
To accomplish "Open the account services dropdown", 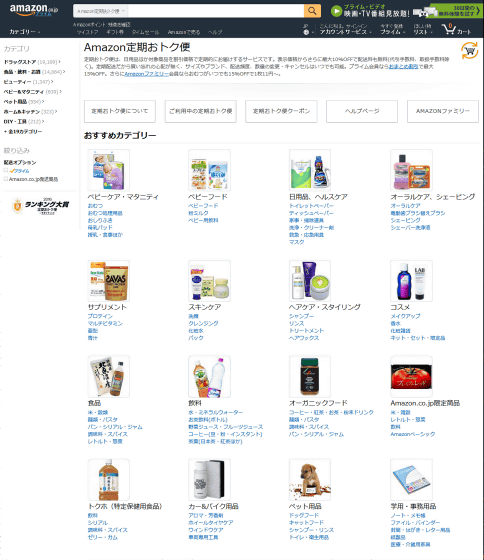I will (x=345, y=32).
